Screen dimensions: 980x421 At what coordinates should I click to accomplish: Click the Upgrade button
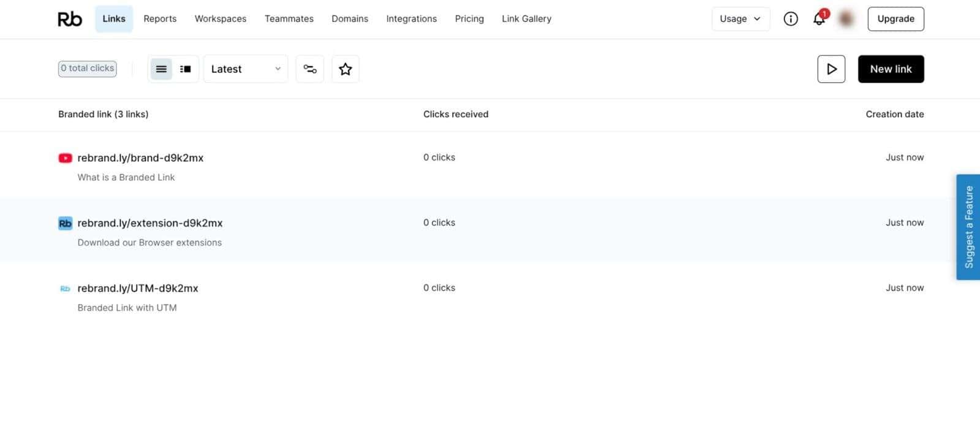click(x=895, y=19)
